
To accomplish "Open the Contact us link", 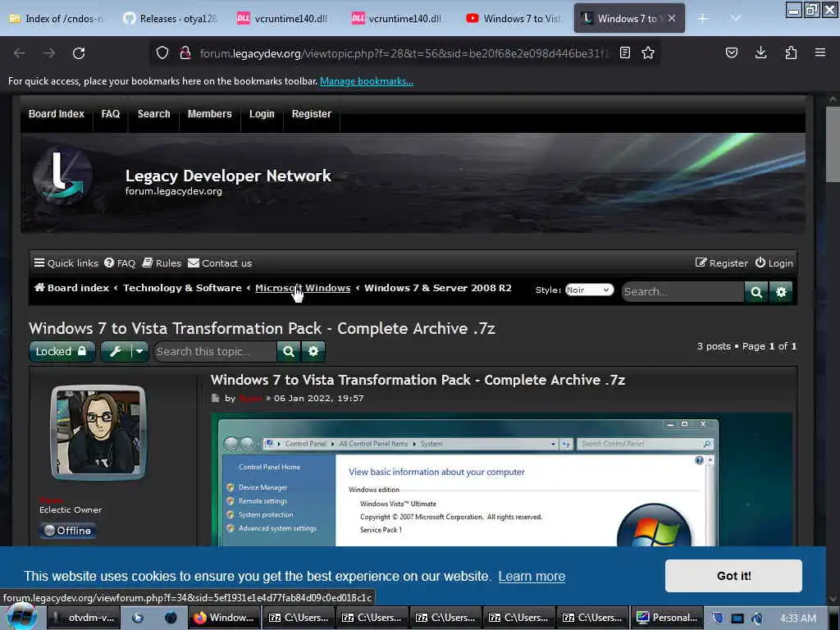I will pyautogui.click(x=220, y=263).
